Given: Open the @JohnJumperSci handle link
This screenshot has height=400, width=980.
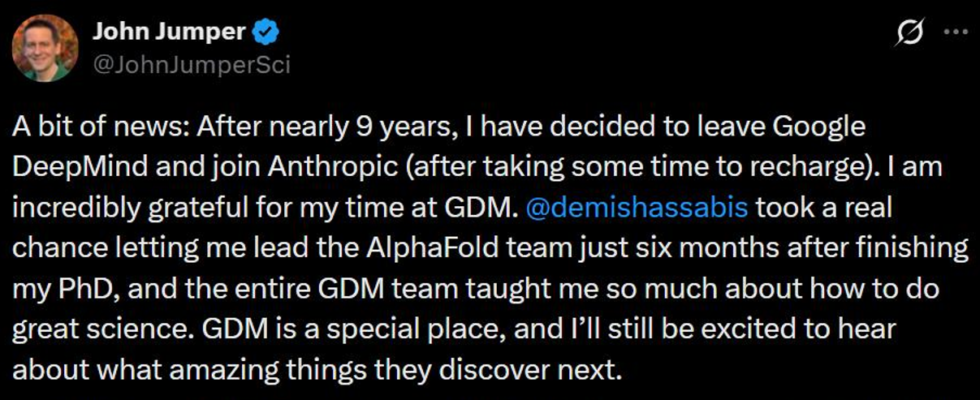Looking at the screenshot, I should pos(191,65).
